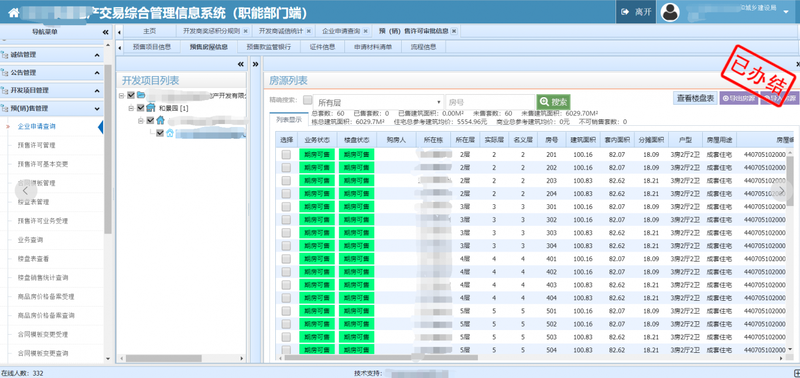
Task: Click the 离开 logout button
Action: click(x=636, y=12)
